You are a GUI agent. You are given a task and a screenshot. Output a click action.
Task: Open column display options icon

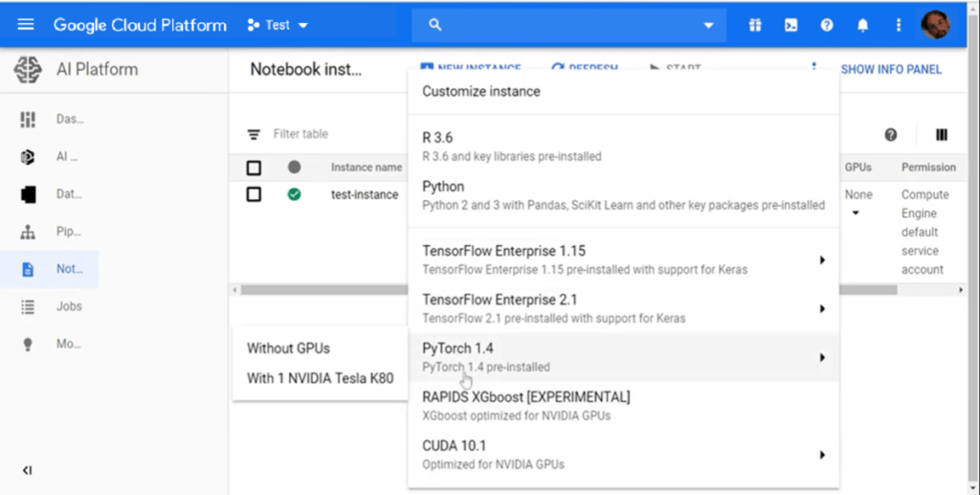tap(942, 134)
